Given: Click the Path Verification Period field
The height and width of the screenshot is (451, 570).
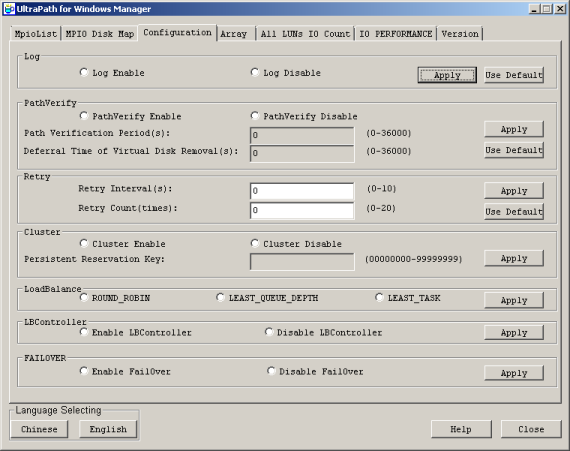Looking at the screenshot, I should coord(302,135).
